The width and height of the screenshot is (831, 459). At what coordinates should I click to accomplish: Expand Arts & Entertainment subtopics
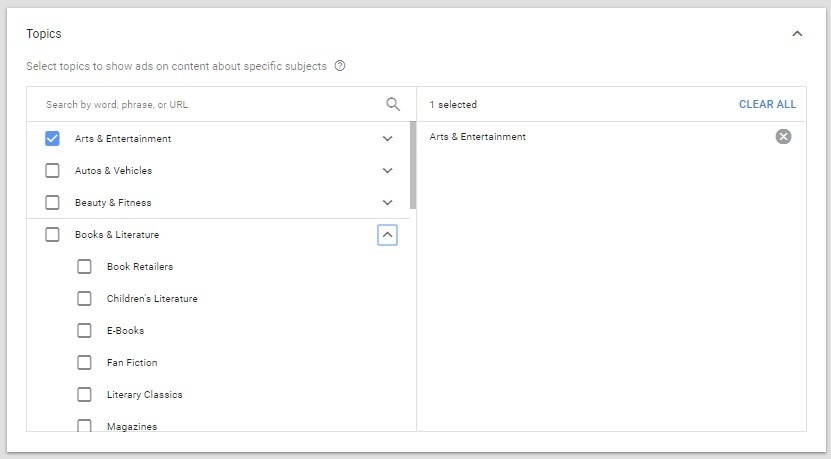387,139
